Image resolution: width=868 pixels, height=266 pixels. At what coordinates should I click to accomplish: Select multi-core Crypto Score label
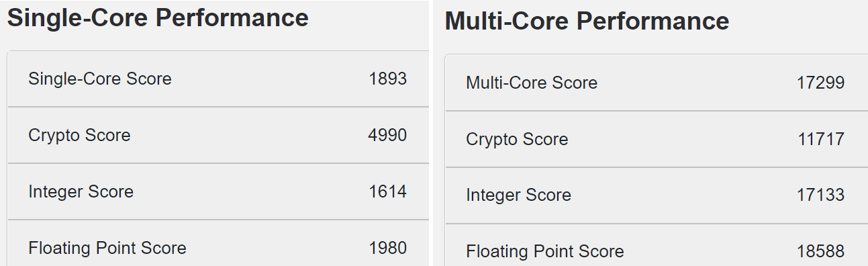point(517,139)
